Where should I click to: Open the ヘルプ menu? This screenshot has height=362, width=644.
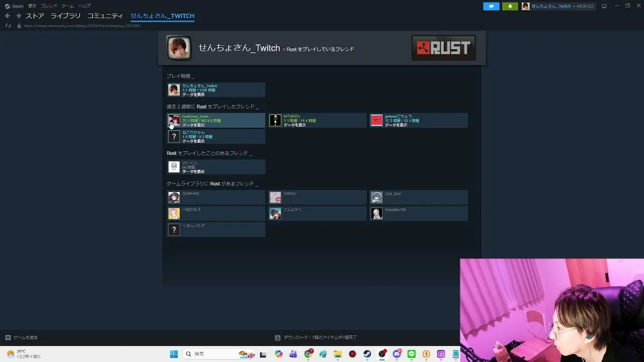point(85,6)
